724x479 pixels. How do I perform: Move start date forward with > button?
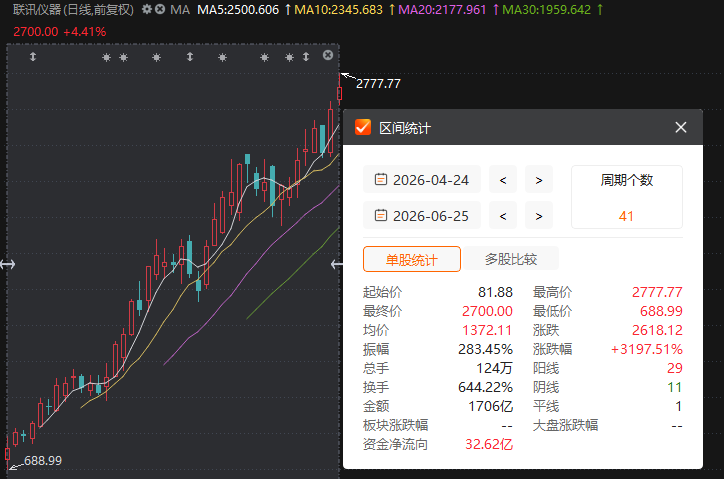[539, 179]
